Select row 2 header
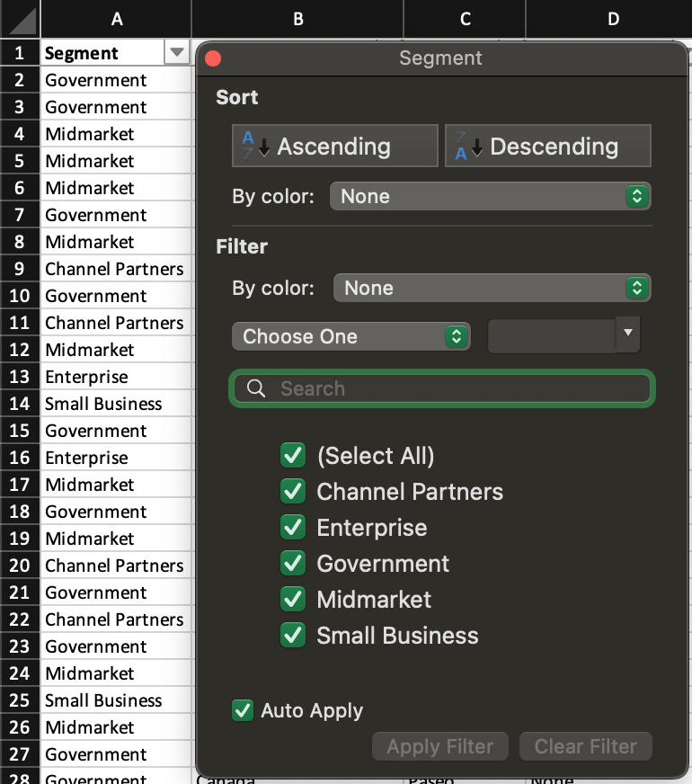692x784 pixels. (20, 80)
